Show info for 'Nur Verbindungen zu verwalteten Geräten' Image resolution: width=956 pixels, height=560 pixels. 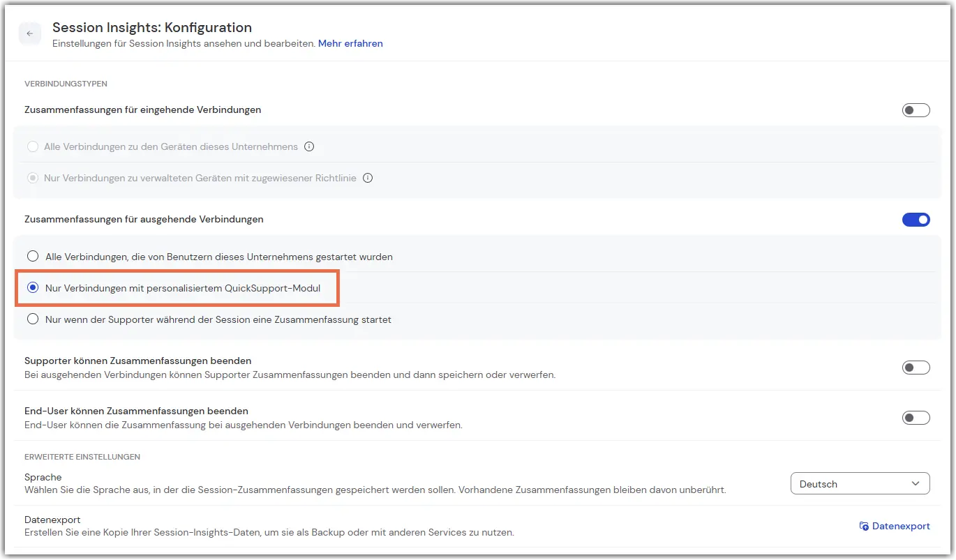click(x=368, y=179)
